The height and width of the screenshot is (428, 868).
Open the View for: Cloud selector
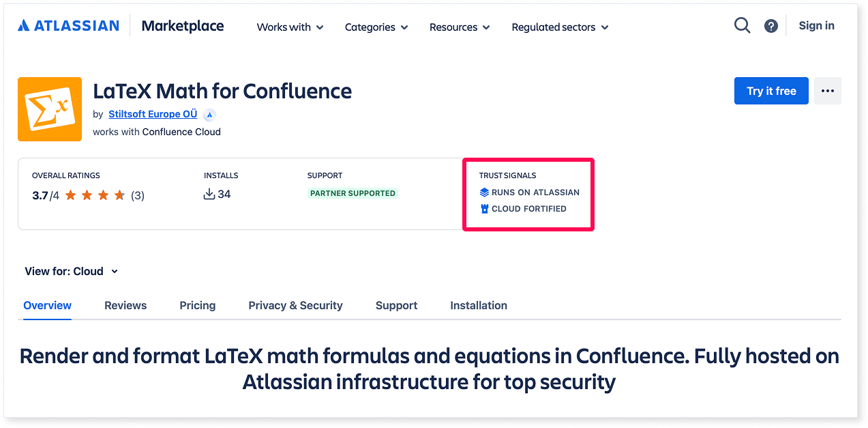point(72,271)
